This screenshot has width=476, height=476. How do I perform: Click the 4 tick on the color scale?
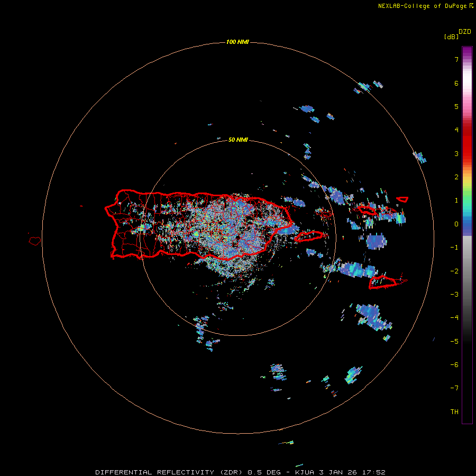pyautogui.click(x=456, y=130)
